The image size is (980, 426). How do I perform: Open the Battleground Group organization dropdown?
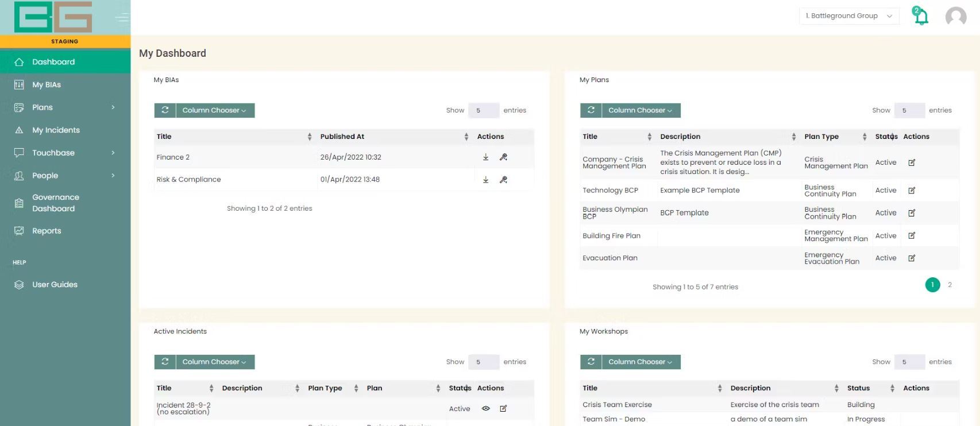point(848,16)
